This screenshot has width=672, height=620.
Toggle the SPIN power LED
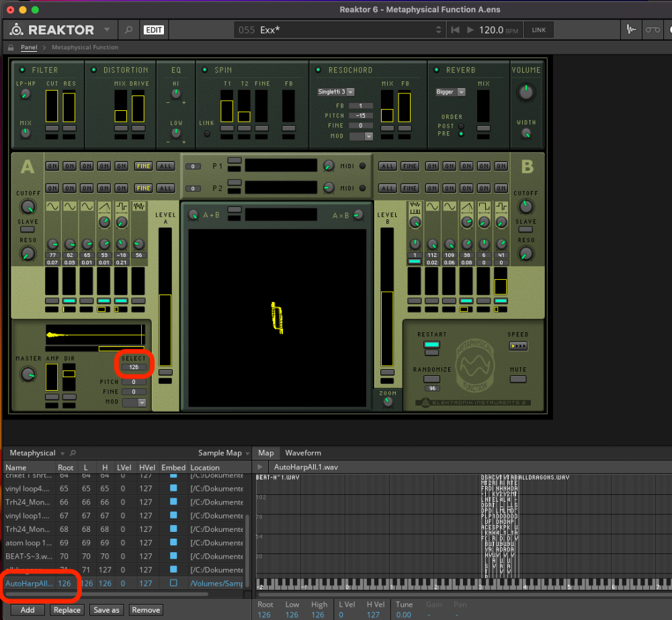point(204,69)
